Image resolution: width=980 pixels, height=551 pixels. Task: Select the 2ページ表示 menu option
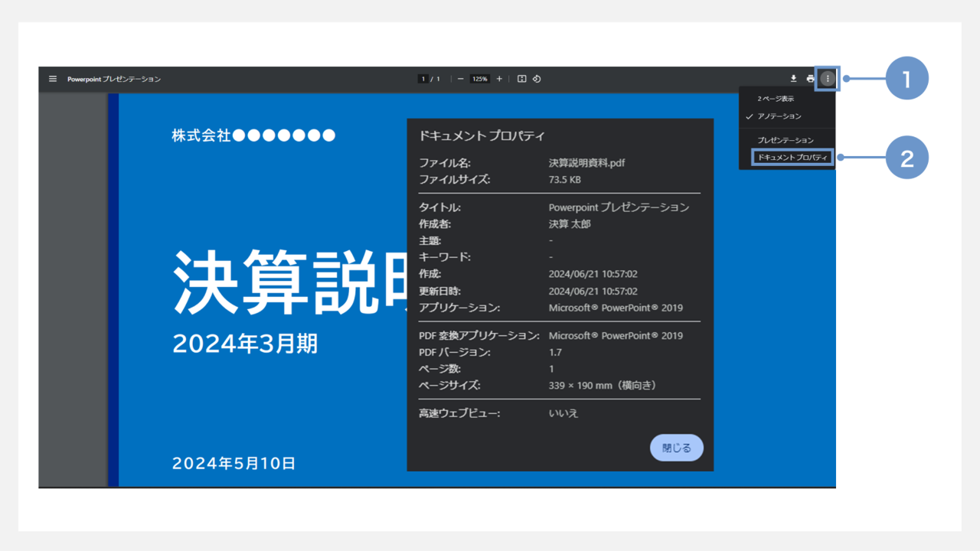click(x=787, y=99)
